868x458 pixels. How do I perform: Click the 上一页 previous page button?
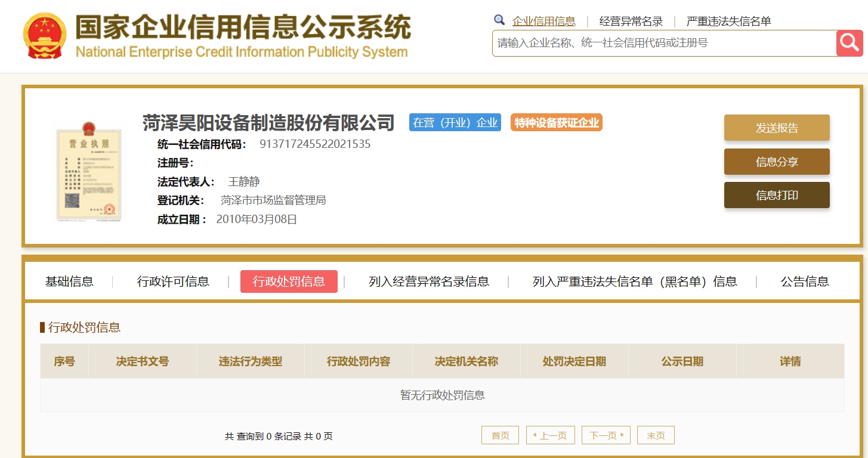(x=551, y=435)
